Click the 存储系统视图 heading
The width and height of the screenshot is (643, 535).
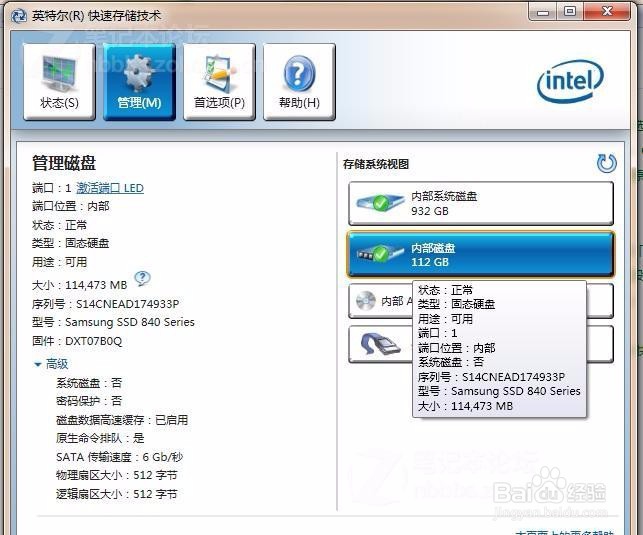[x=376, y=164]
